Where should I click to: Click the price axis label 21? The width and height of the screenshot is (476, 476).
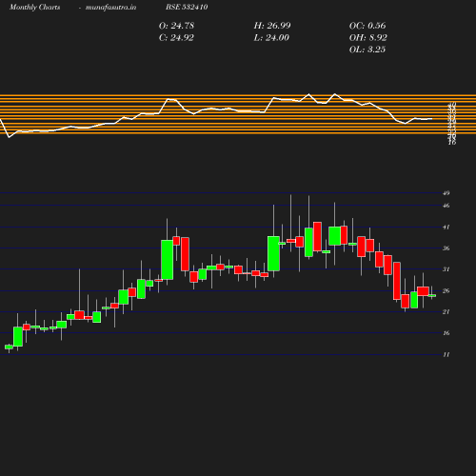click(x=446, y=312)
